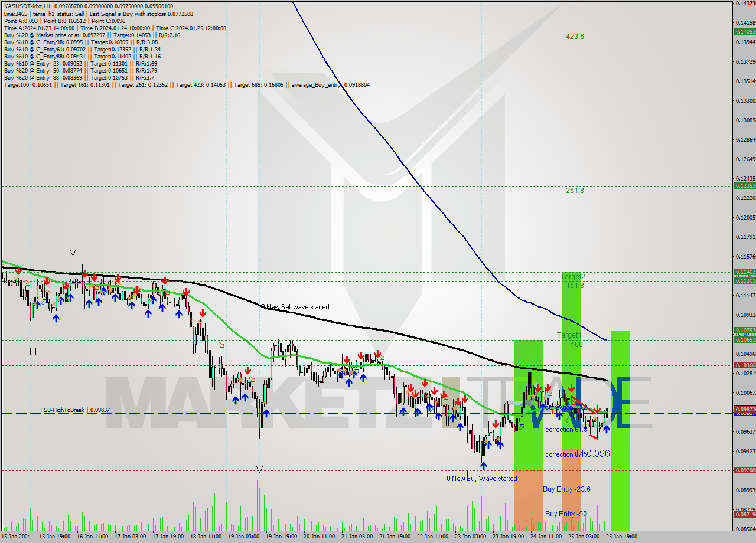
Task: Click the red 0.09208 price tag
Action: (744, 470)
